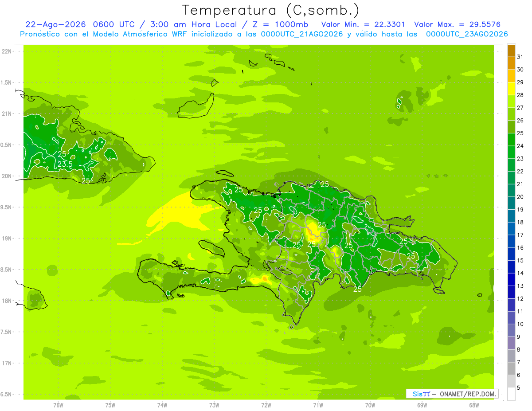532x411 pixels.
Task: Click the colorbar value '14'
Action: [x=520, y=273]
